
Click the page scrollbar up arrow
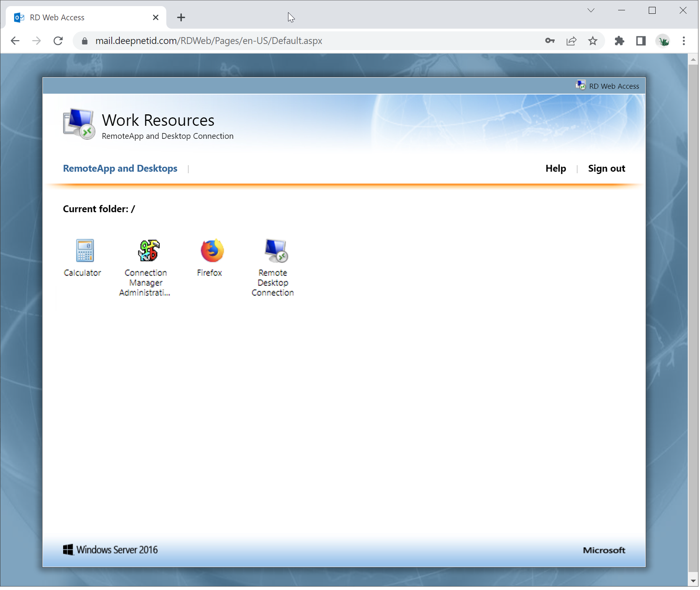coord(693,60)
